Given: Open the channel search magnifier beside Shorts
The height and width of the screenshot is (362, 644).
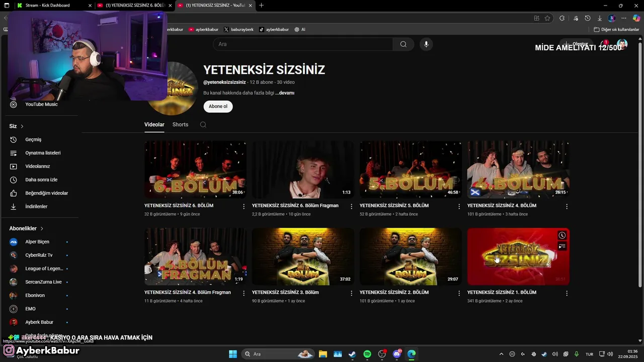Looking at the screenshot, I should point(203,125).
